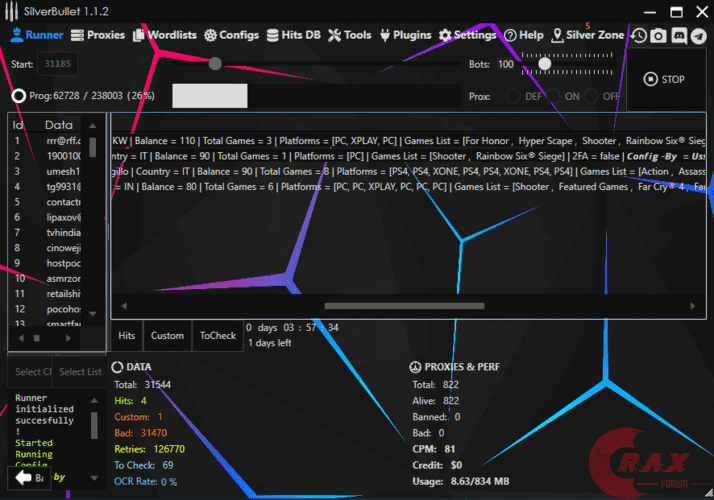Screen dimensions: 714x500
Task: Click the CPM: 81 value
Action: [x=434, y=449]
